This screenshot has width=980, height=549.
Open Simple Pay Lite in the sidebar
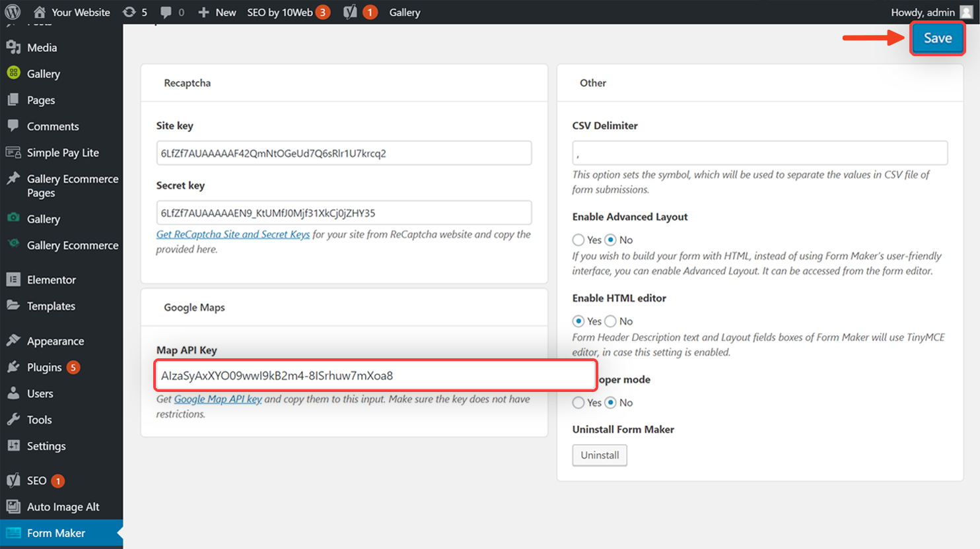(x=61, y=152)
